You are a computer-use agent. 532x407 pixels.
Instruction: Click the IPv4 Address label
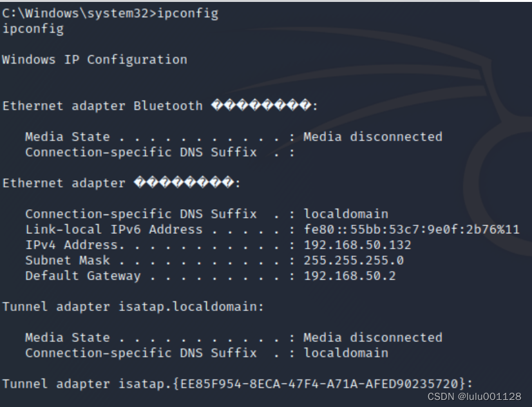71,245
